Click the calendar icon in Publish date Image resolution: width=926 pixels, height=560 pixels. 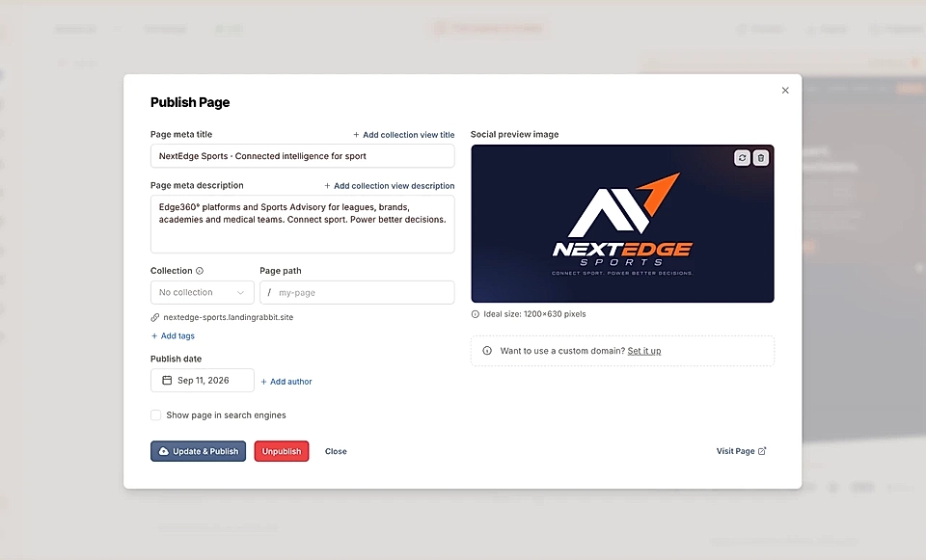[167, 380]
